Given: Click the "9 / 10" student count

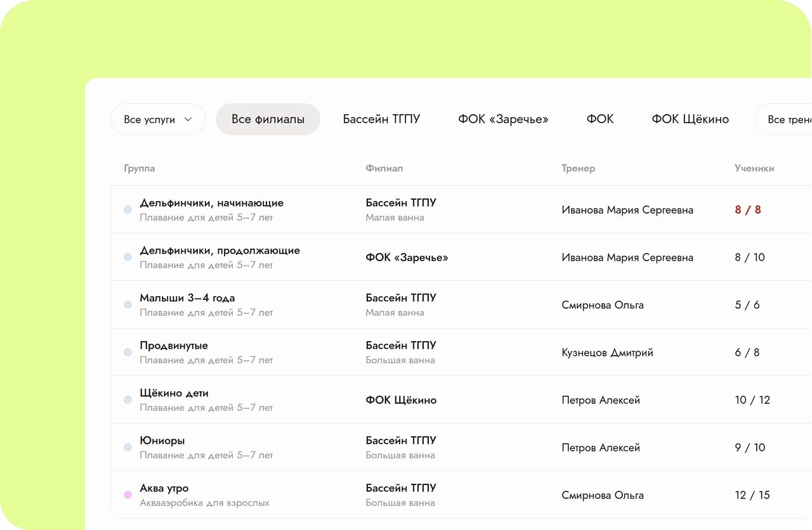Looking at the screenshot, I should [750, 448].
